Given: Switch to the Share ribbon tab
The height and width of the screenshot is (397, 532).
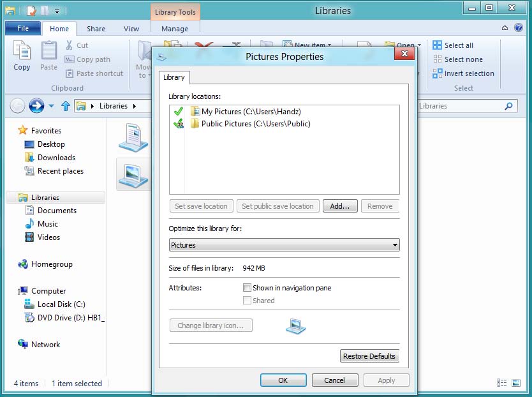Looking at the screenshot, I should pos(96,29).
